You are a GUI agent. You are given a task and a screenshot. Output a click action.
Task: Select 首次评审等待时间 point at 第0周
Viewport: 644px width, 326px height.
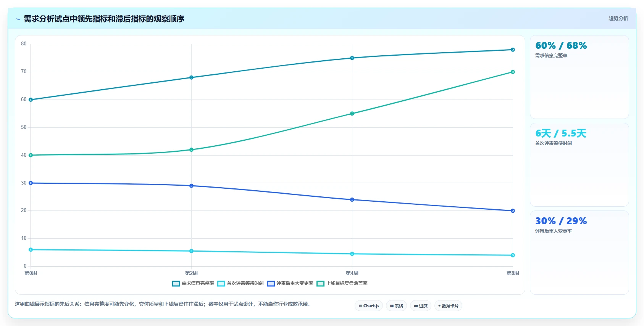pos(31,250)
